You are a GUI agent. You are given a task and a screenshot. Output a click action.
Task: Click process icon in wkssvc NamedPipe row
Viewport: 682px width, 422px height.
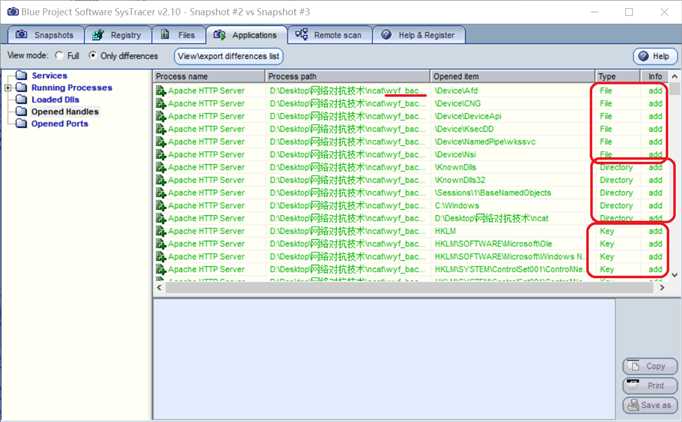tap(161, 142)
